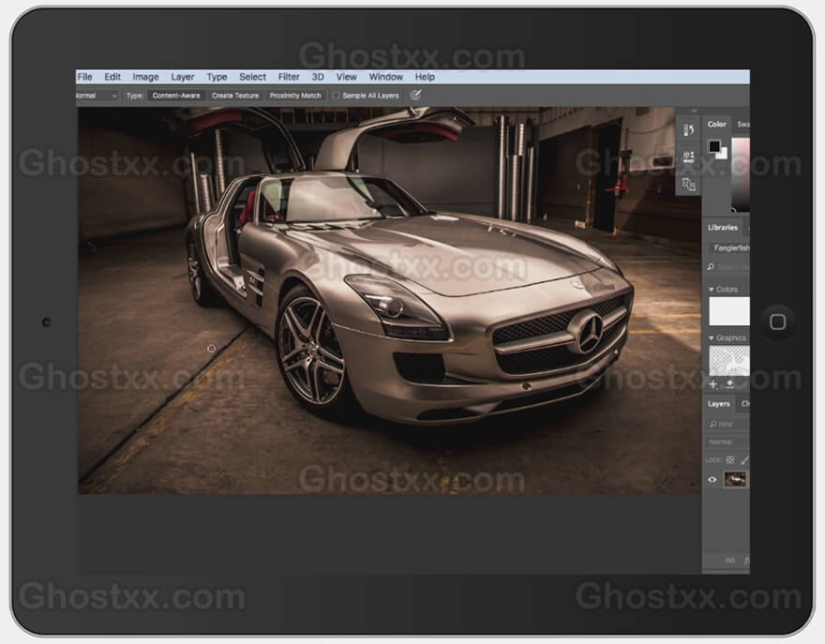Screen dimensions: 825x644
Task: Collapse the Colors section in Libraries
Action: pos(712,290)
